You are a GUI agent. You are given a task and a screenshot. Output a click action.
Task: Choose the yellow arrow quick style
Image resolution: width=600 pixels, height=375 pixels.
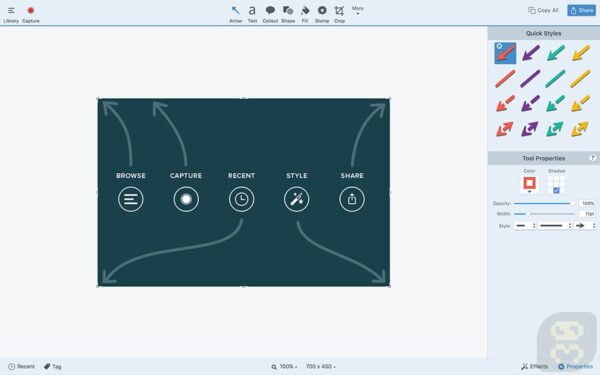pyautogui.click(x=581, y=53)
